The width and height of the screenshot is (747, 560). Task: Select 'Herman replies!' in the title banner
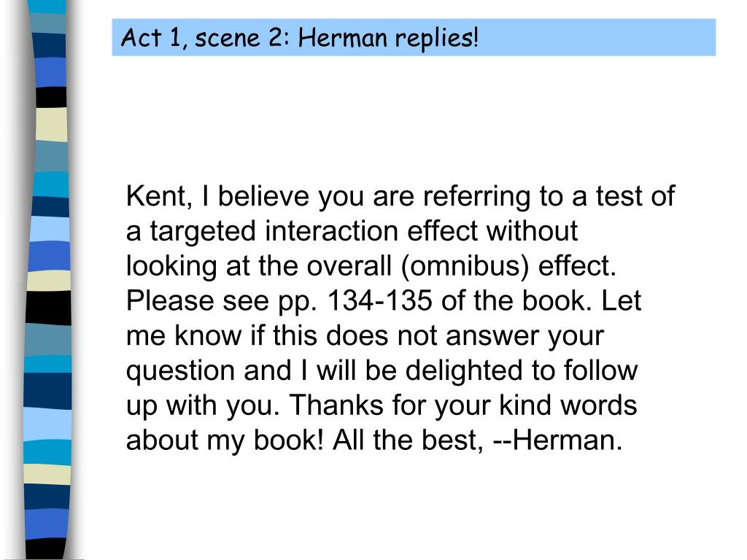[388, 38]
